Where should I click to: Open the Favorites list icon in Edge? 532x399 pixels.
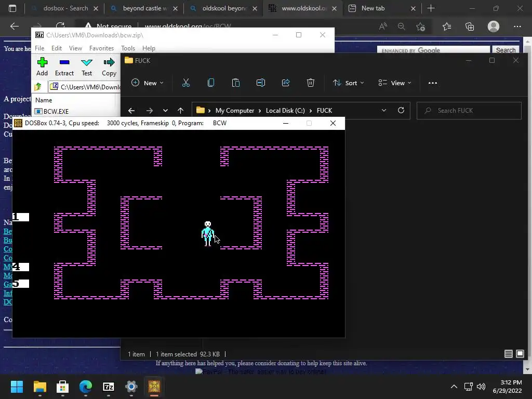447,26
